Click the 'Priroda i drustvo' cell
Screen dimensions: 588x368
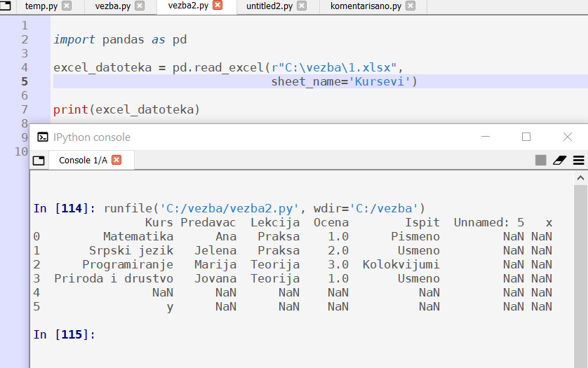pos(114,278)
